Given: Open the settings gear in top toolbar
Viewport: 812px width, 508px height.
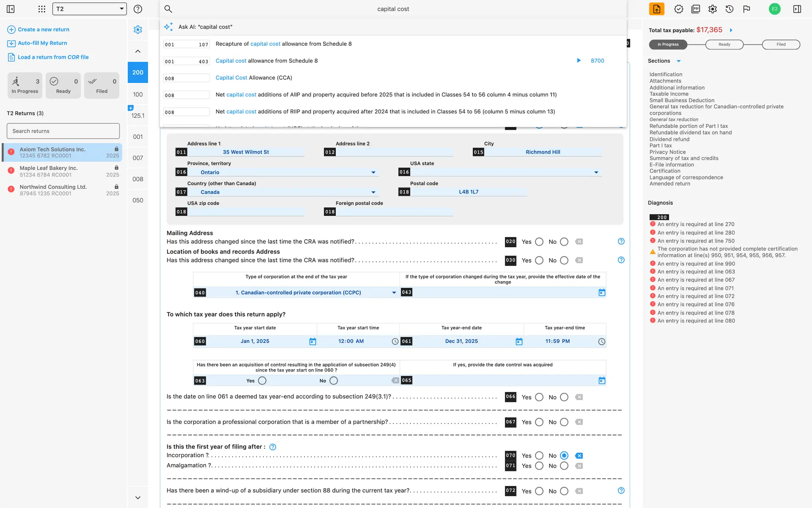Looking at the screenshot, I should 713,9.
